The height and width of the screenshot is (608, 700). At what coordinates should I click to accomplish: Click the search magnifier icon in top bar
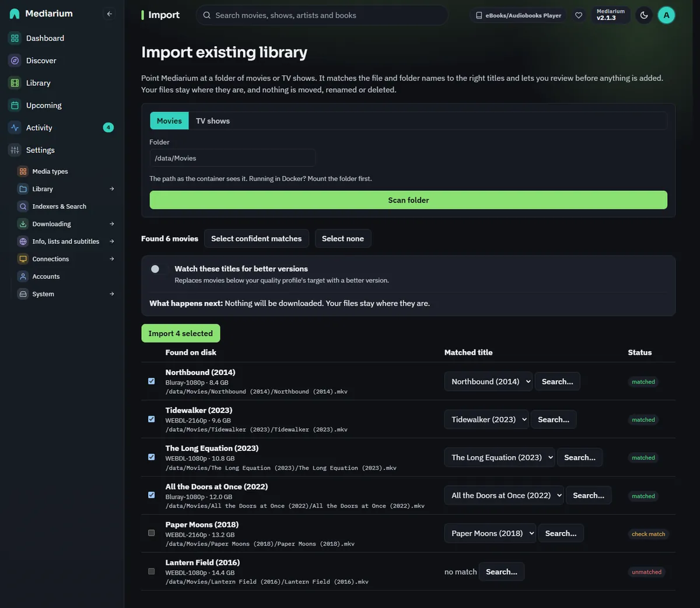pyautogui.click(x=206, y=15)
